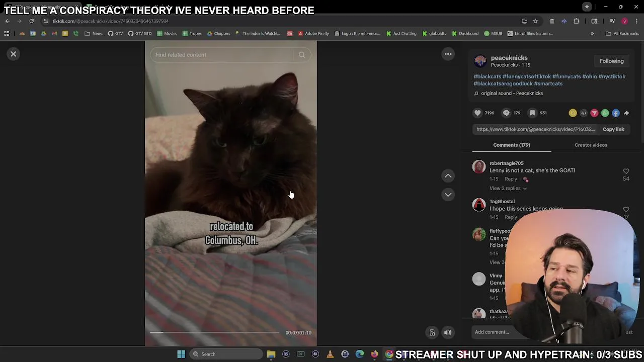The image size is (644, 362).
Task: Open the Tropes bookmark
Action: click(x=192, y=34)
